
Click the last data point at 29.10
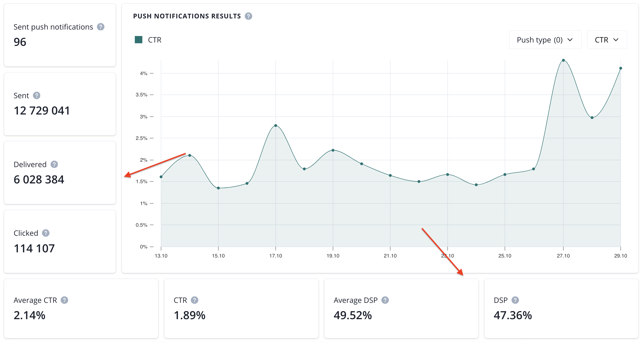point(620,68)
